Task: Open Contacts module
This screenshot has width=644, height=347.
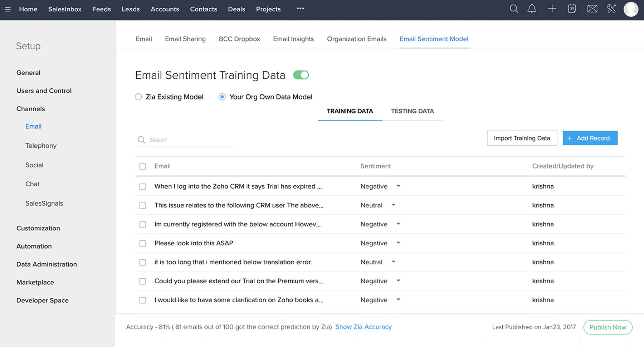Action: click(x=204, y=9)
